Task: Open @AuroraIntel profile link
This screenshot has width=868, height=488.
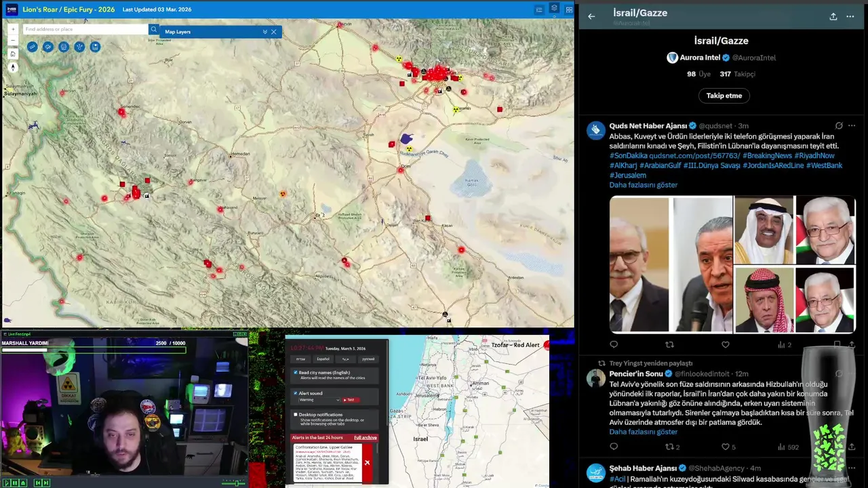Action: [x=753, y=58]
